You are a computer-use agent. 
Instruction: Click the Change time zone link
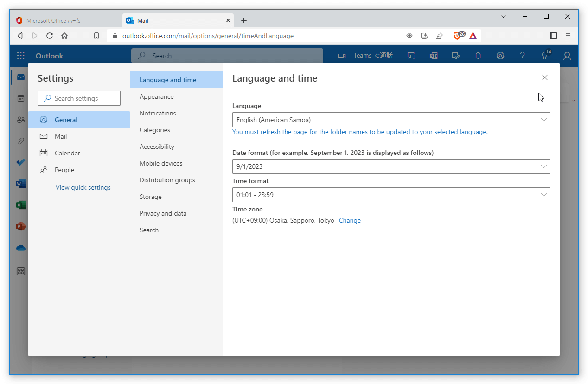click(x=350, y=221)
